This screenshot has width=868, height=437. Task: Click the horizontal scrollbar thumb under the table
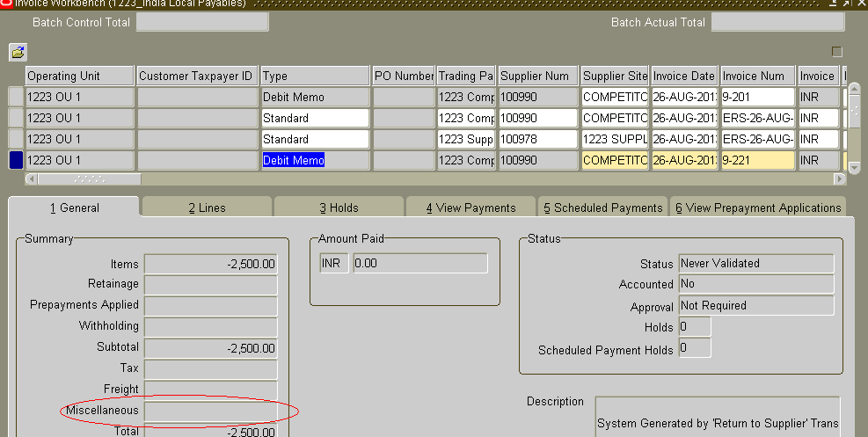tap(90, 179)
